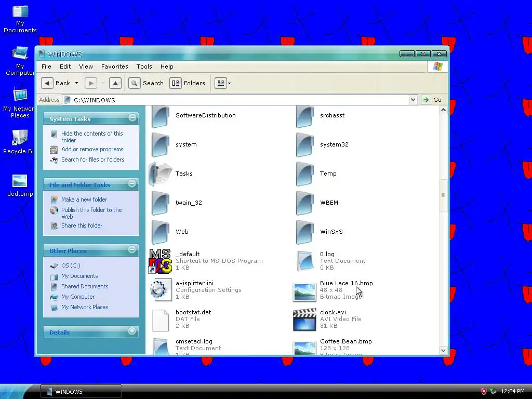
Task: Click the red security shield tray icon
Action: coord(484,391)
